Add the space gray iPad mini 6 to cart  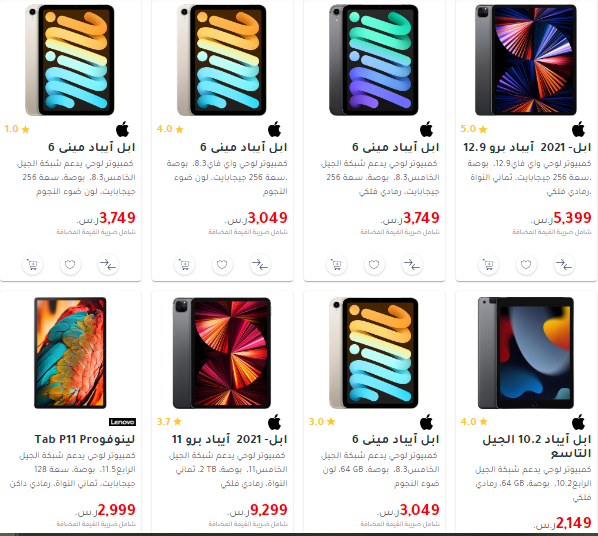(336, 264)
